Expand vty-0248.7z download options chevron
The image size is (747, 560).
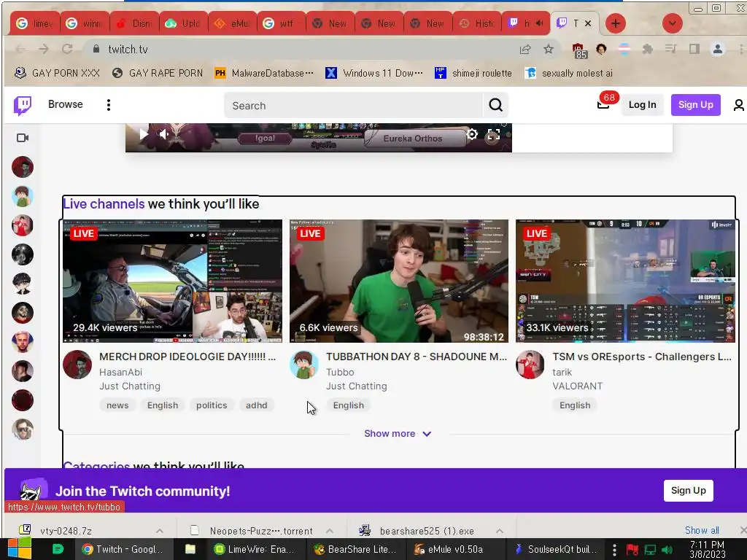coord(160,531)
